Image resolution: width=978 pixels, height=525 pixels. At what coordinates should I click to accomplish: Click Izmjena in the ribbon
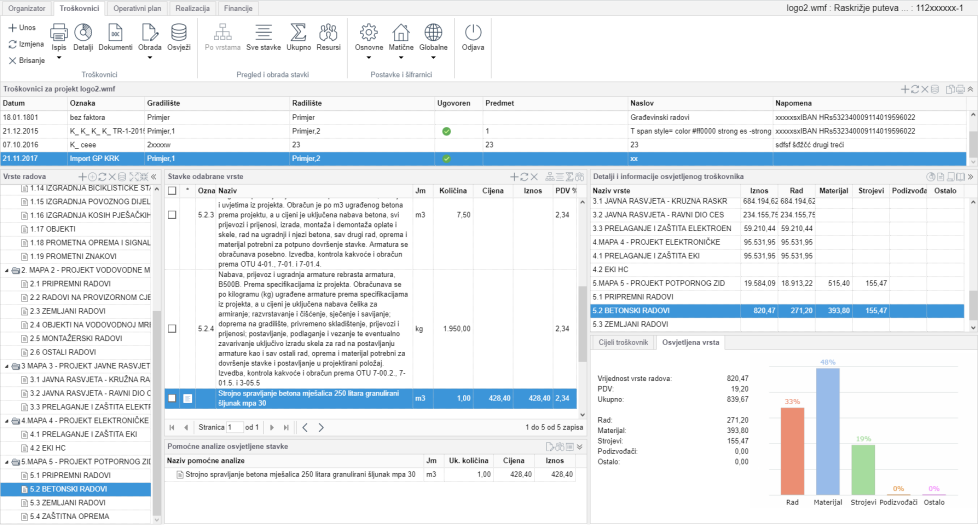tap(26, 44)
